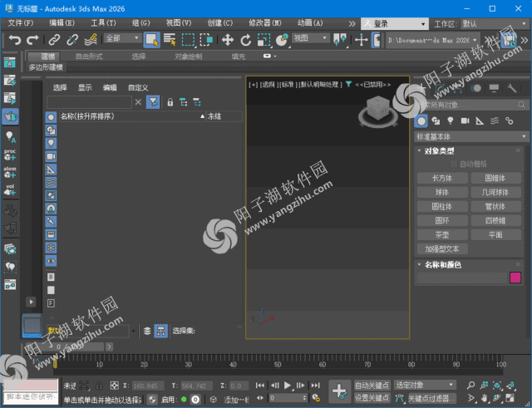Toggle helpers display filter in Scene Explorer
The height and width of the screenshot is (408, 532).
51,170
